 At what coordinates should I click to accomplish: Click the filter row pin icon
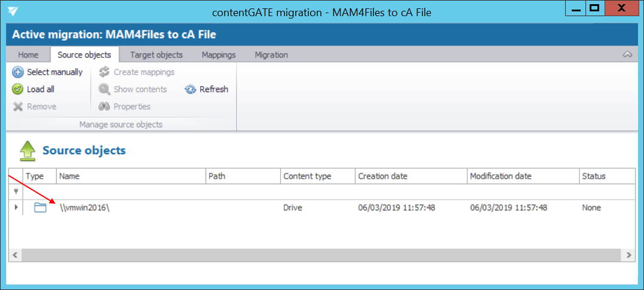[x=16, y=191]
